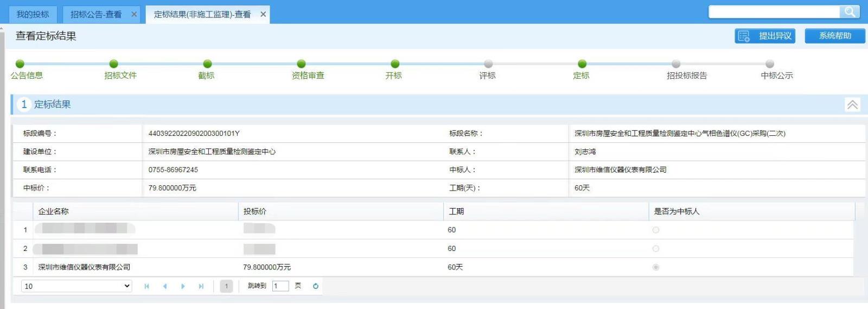Select winner radio for row 2
The width and height of the screenshot is (868, 309).
click(x=656, y=249)
